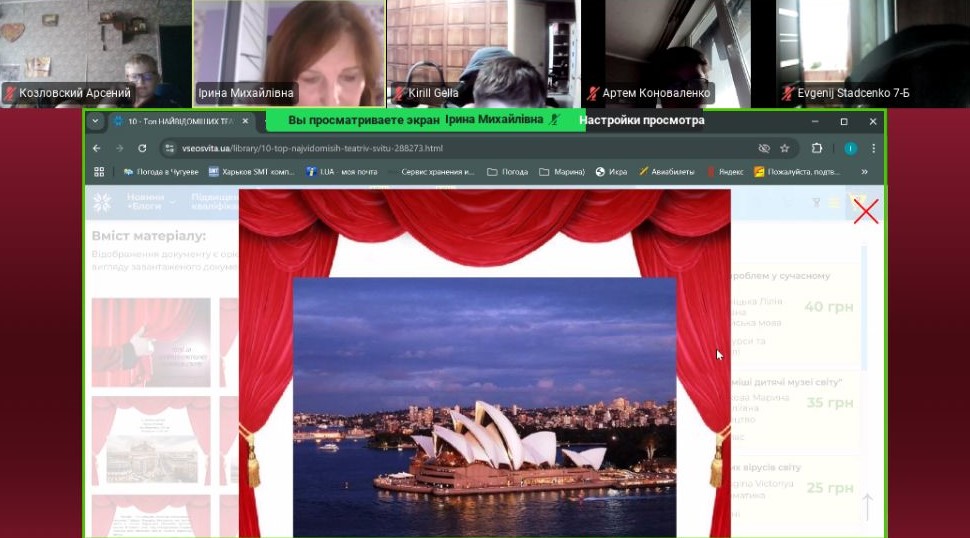Click the browser forward arrow
This screenshot has height=538, width=970.
(x=119, y=148)
